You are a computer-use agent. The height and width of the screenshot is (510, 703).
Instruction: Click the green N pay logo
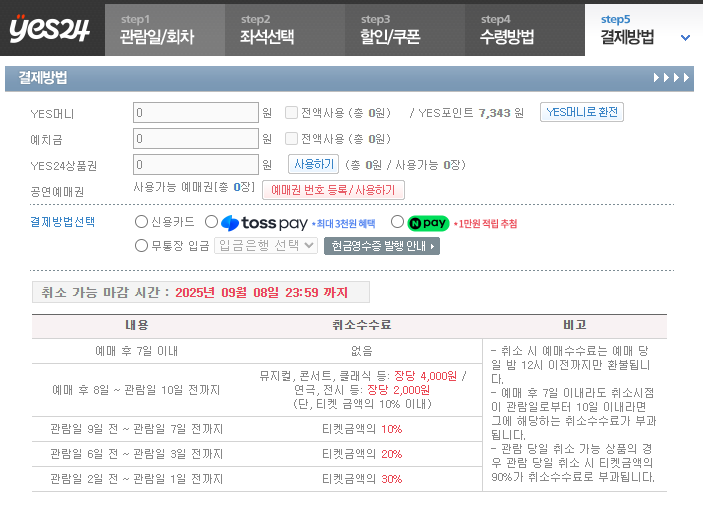(428, 223)
